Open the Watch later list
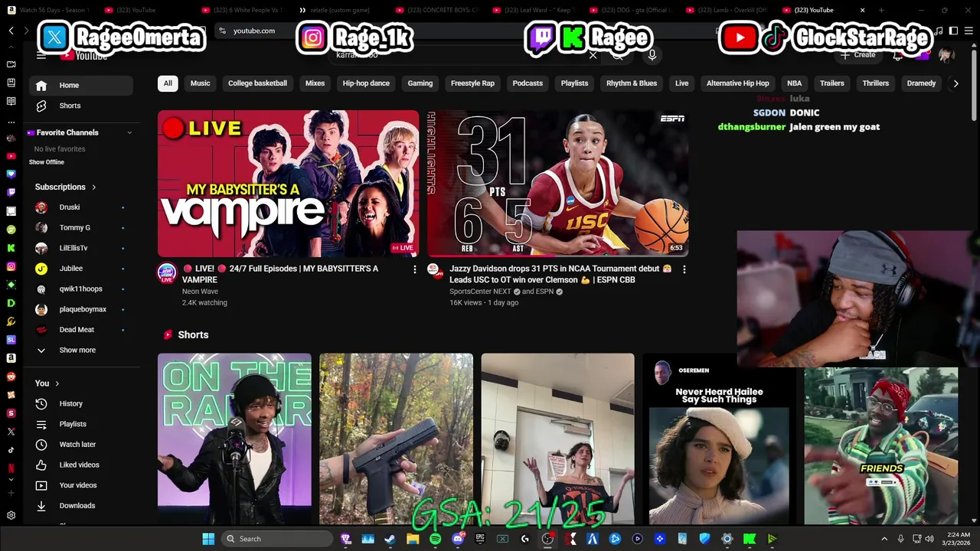Image resolution: width=980 pixels, height=551 pixels. point(80,445)
